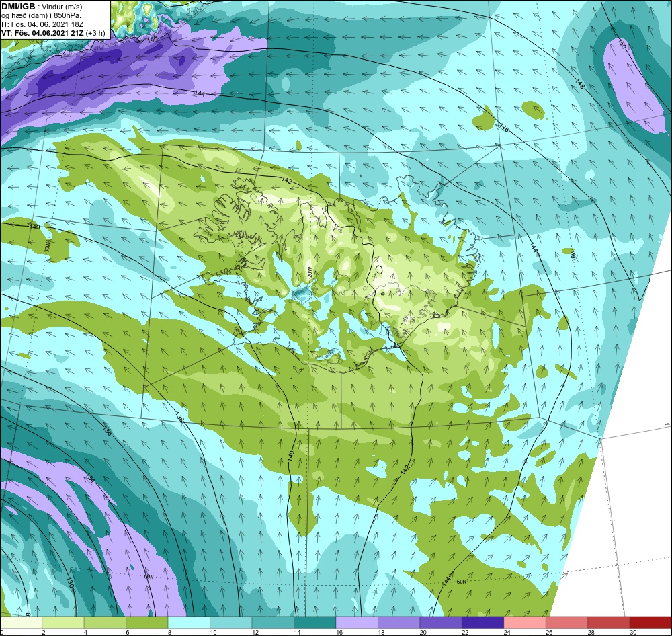Select the violet swatch between 20 and 22

coord(442,623)
